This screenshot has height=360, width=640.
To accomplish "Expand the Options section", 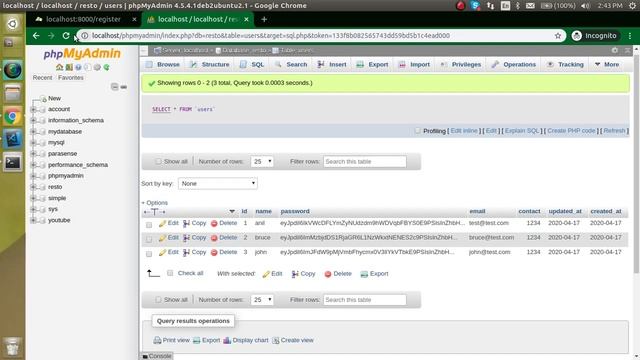I will [x=155, y=203].
